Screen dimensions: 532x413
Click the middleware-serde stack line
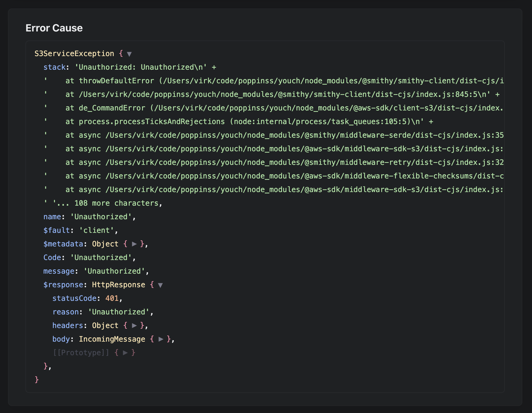pos(273,135)
